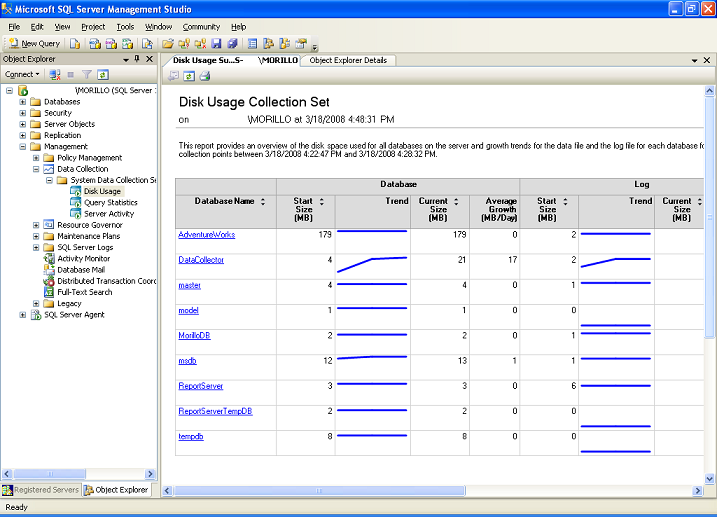Viewport: 717px width, 517px height.
Task: Select the Disk Usage collection set
Action: 102,191
